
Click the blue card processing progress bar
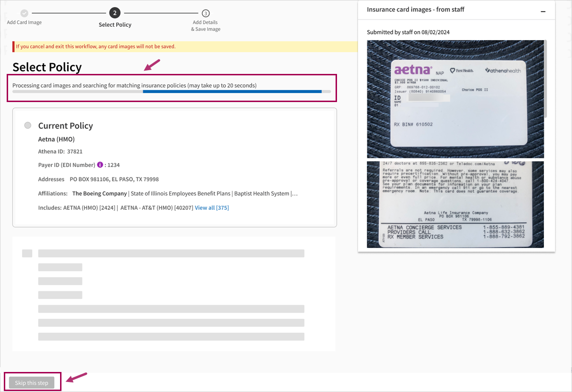click(x=232, y=92)
